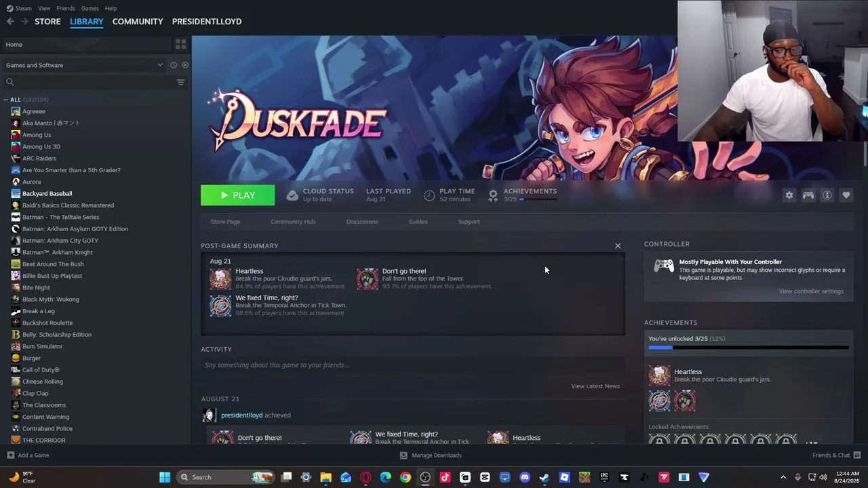Open Friends & Chat window icon
This screenshot has width=868, height=488.
(857, 455)
